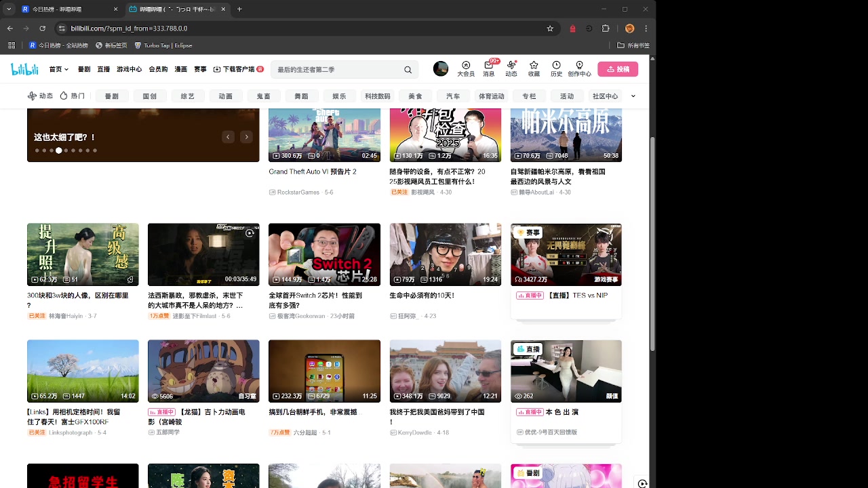The image size is (868, 488).
Task: Select the 鬼畜 category
Action: 264,96
